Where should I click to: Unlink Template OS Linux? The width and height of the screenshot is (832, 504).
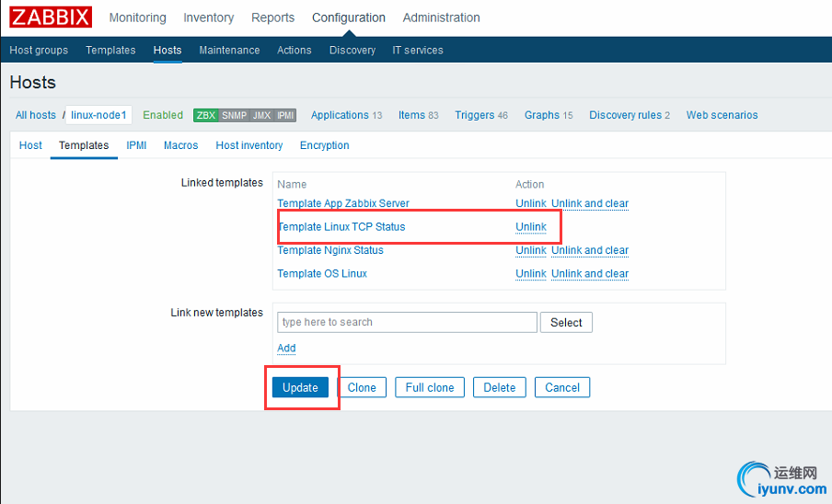pyautogui.click(x=531, y=273)
